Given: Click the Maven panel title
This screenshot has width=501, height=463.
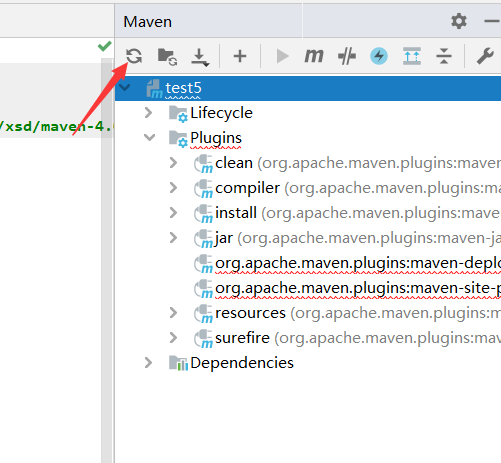Looking at the screenshot, I should point(147,22).
